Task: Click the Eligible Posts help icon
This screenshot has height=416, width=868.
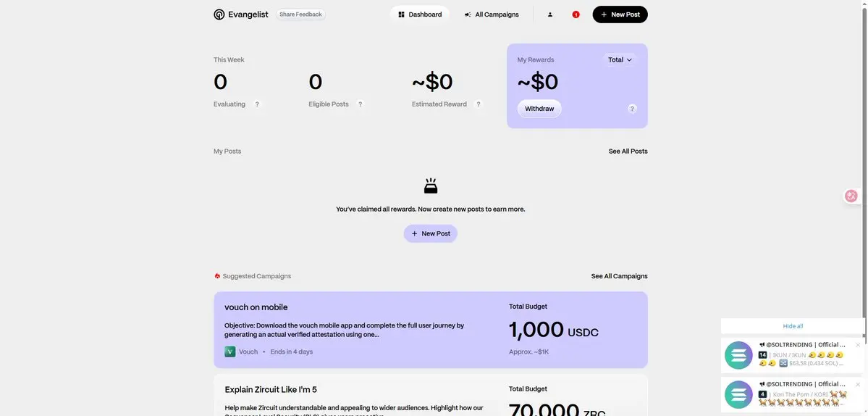Action: click(361, 104)
